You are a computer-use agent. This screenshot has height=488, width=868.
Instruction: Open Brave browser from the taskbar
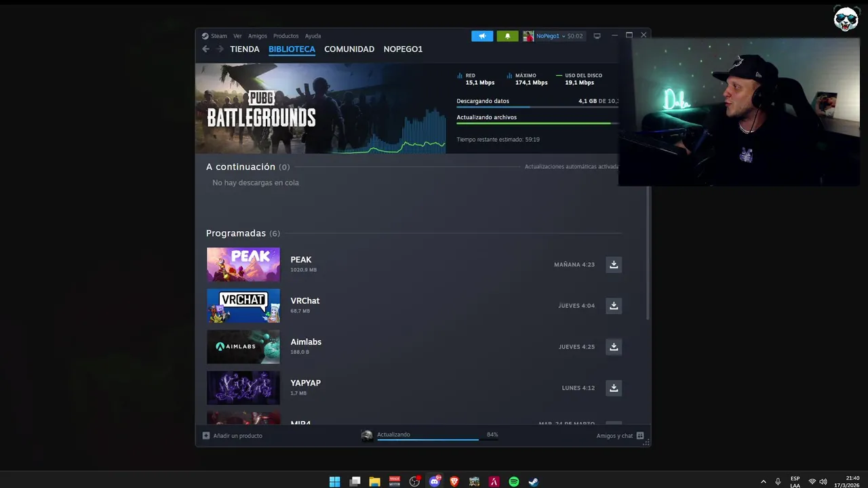(x=454, y=482)
